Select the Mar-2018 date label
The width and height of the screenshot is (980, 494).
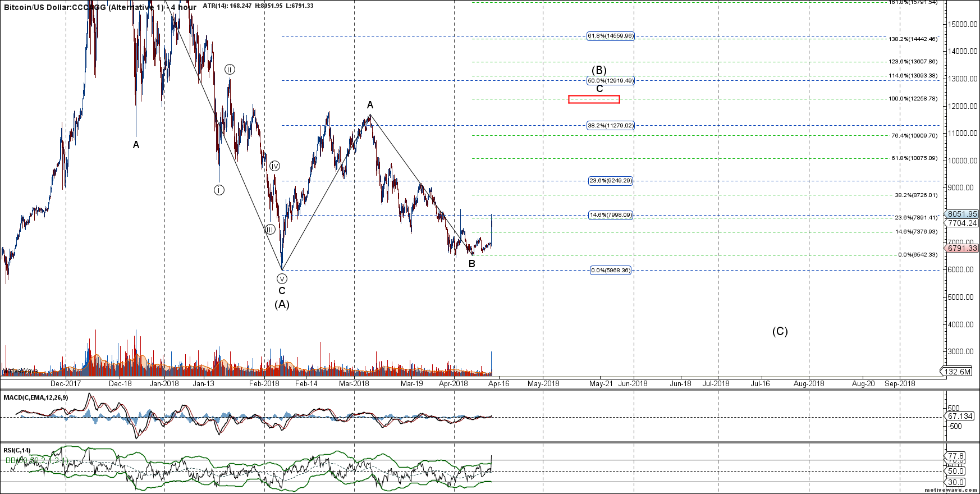(354, 384)
